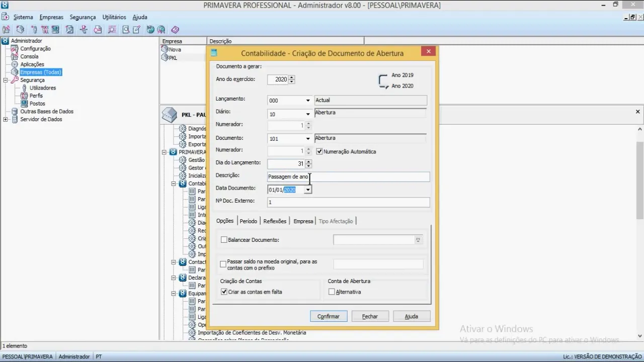Screen dimensions: 644x362
Task: Select the Nova company in the list
Action: tap(175, 50)
